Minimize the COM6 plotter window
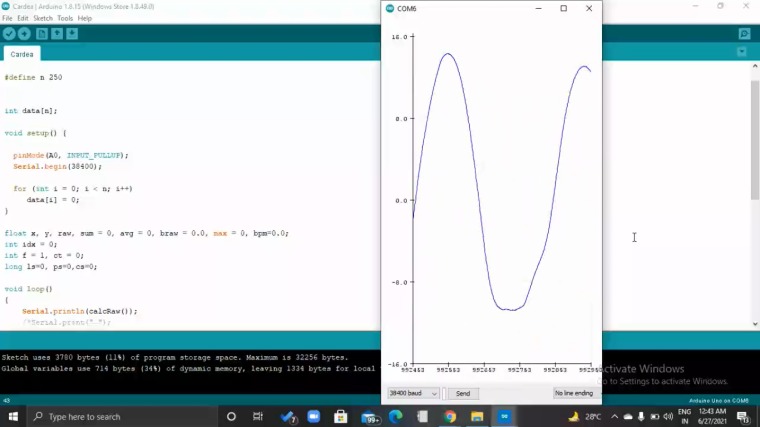The image size is (760, 427). point(538,8)
